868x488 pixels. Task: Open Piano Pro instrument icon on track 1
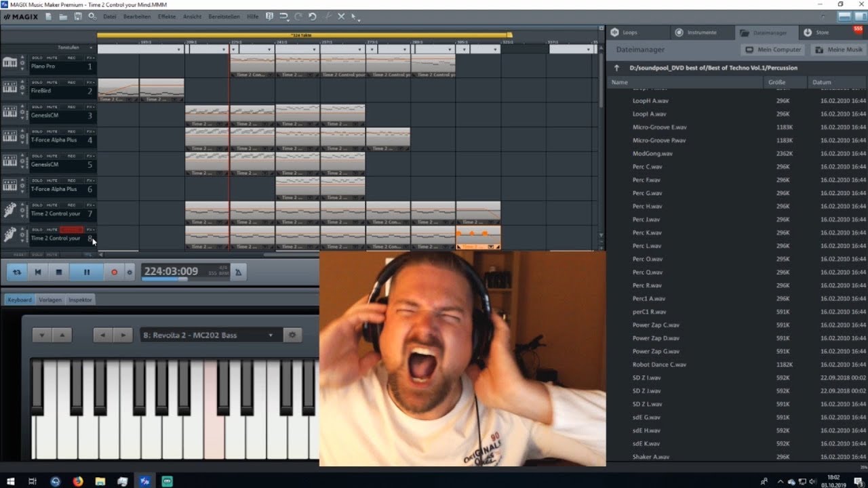click(x=9, y=63)
